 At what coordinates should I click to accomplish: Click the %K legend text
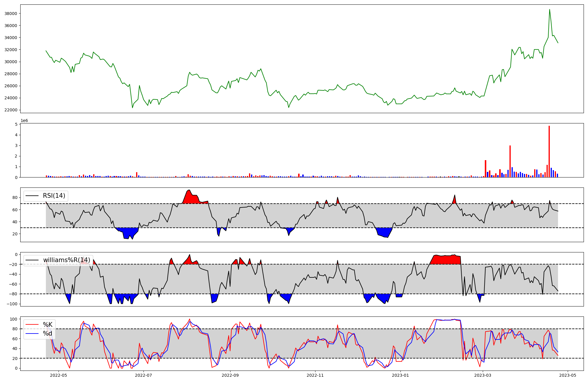tap(48, 325)
